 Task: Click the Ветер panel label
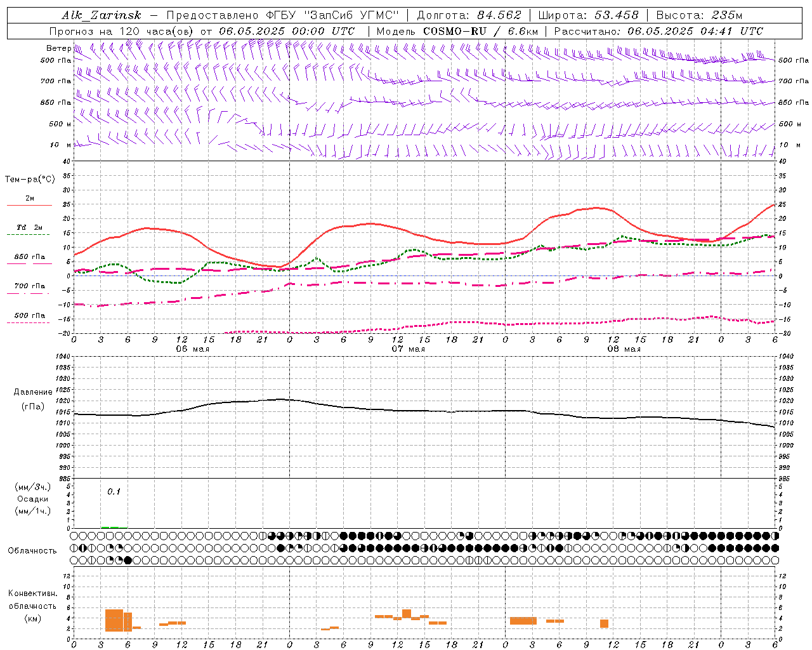point(58,48)
